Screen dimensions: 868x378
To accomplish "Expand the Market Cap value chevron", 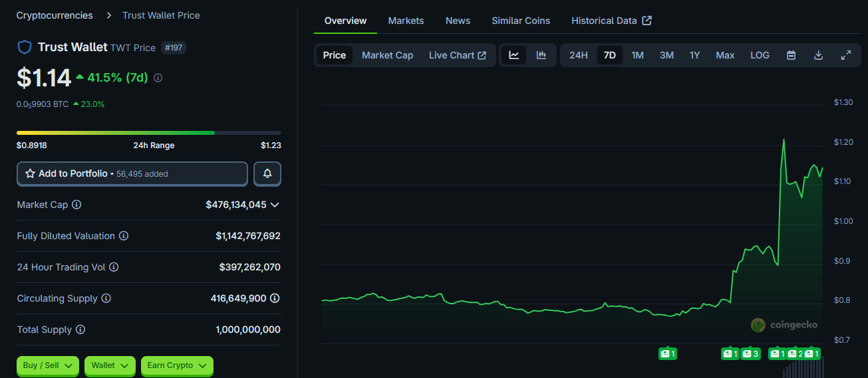I will tap(275, 205).
